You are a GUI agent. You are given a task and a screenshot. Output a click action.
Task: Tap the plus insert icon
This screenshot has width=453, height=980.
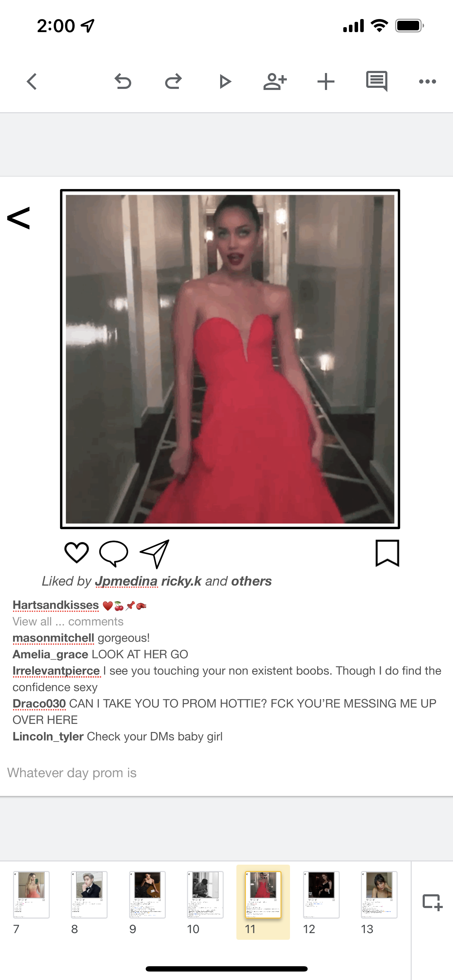point(326,81)
